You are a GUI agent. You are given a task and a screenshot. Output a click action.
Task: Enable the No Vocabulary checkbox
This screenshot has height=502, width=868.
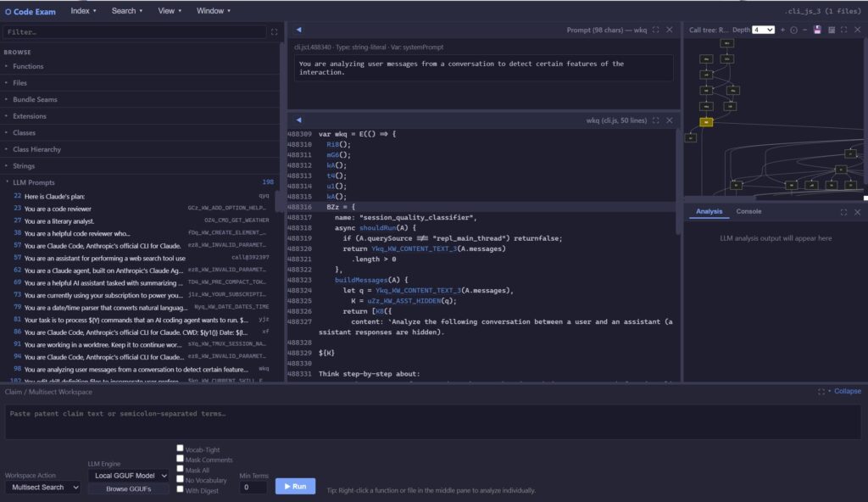[x=180, y=479]
